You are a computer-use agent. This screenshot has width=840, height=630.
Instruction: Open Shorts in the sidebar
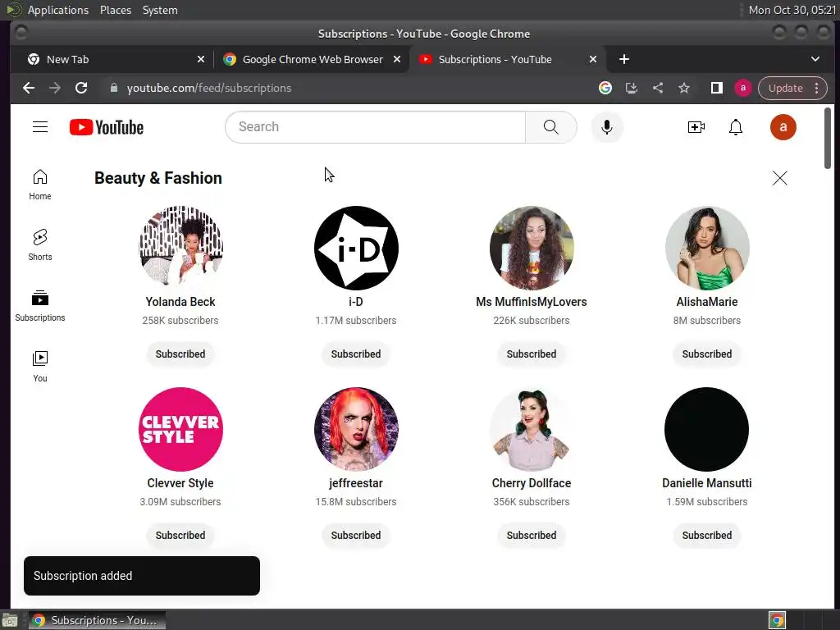40,245
